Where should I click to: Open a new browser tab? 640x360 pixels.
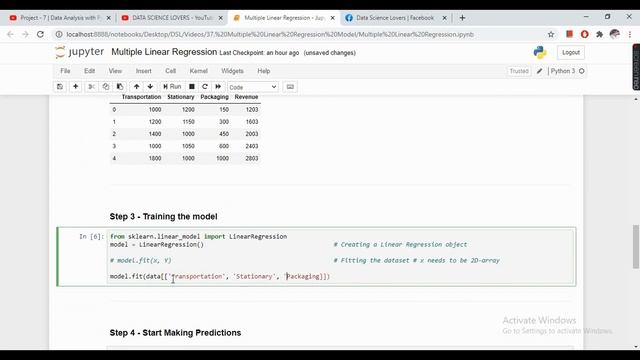click(462, 18)
